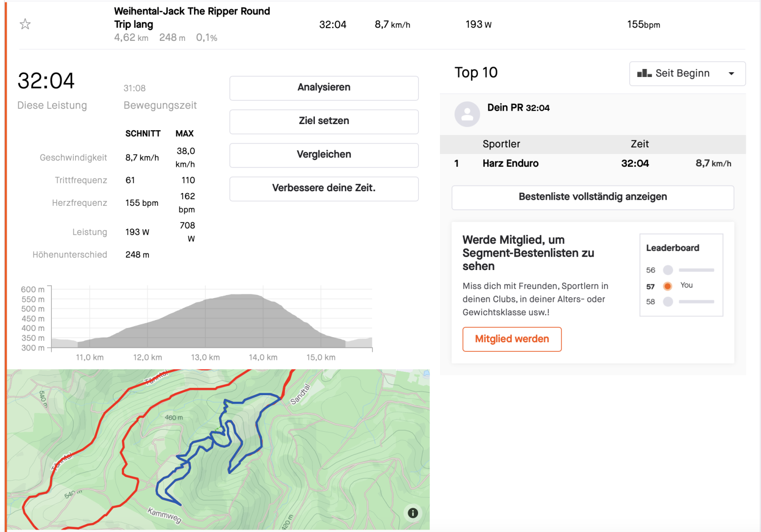Click the profile avatar beside Dein PR
Image resolution: width=761 pixels, height=532 pixels.
[467, 114]
